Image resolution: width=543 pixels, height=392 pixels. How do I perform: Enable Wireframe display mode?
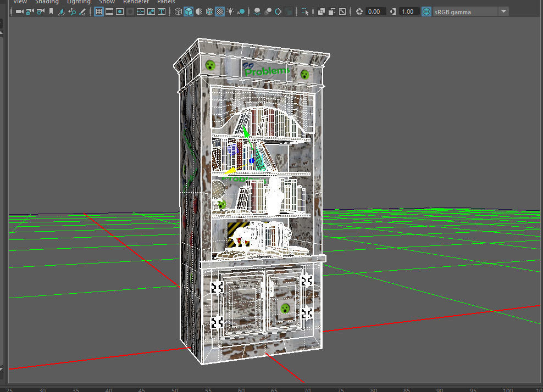click(x=178, y=12)
